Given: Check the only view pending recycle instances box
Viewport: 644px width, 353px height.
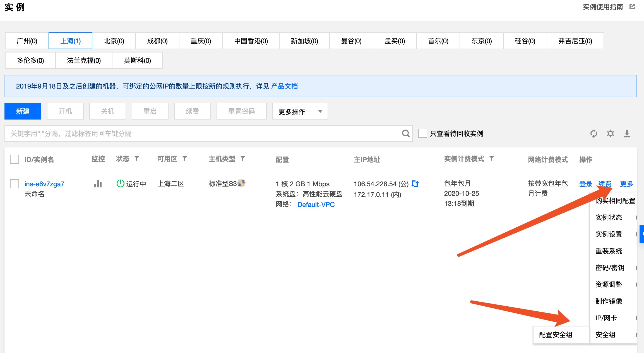Looking at the screenshot, I should coord(423,133).
